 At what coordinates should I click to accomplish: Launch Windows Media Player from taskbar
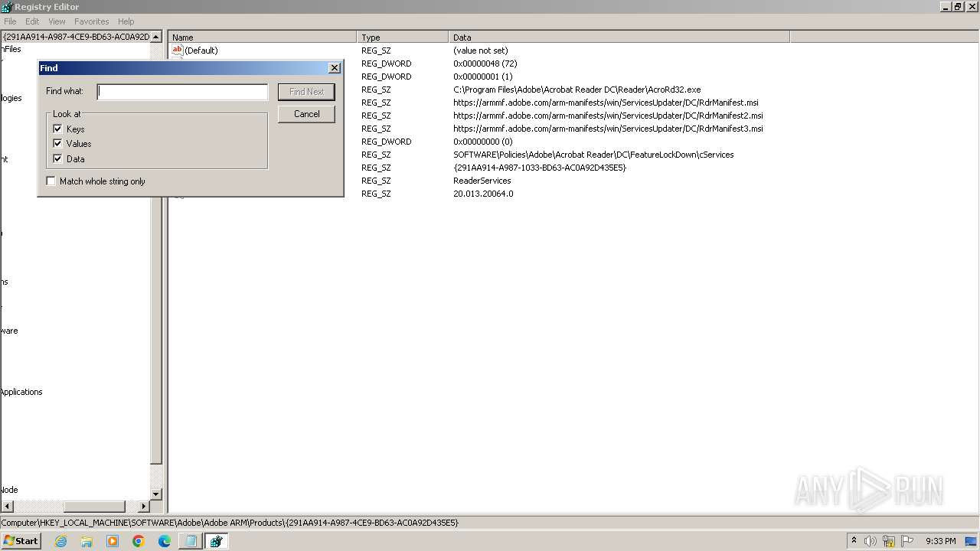(x=113, y=541)
